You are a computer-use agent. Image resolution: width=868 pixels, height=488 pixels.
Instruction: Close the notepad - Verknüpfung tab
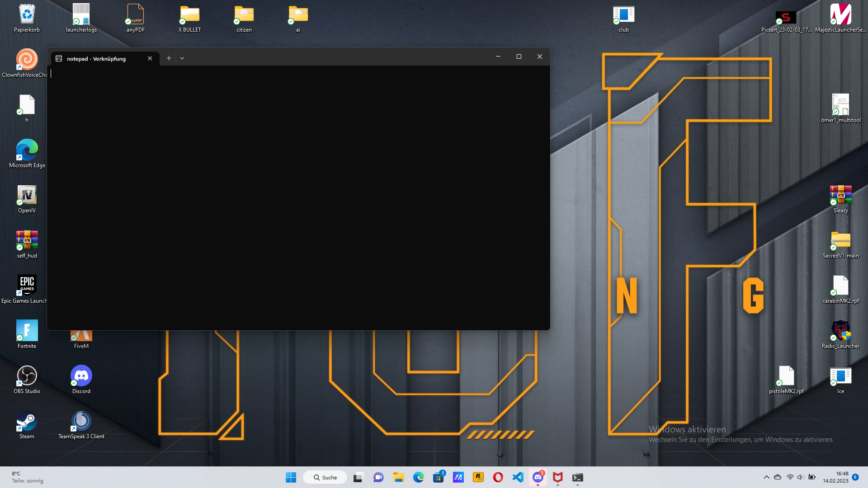[150, 58]
